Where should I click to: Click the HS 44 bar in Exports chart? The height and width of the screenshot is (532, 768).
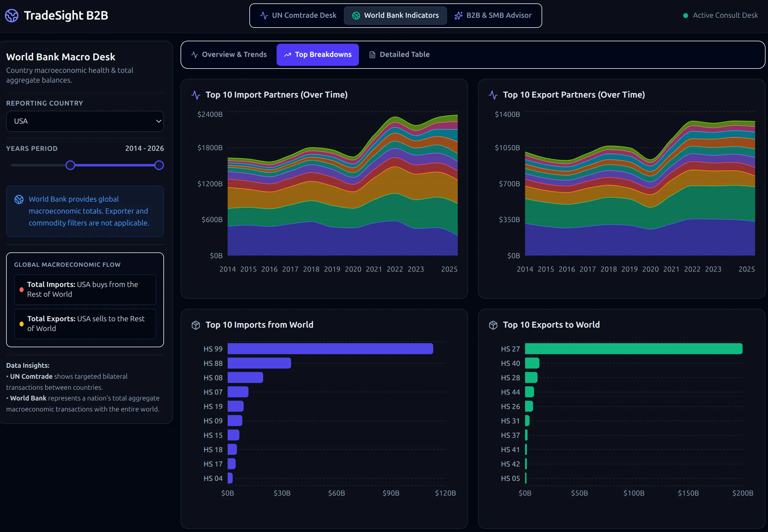pyautogui.click(x=530, y=392)
